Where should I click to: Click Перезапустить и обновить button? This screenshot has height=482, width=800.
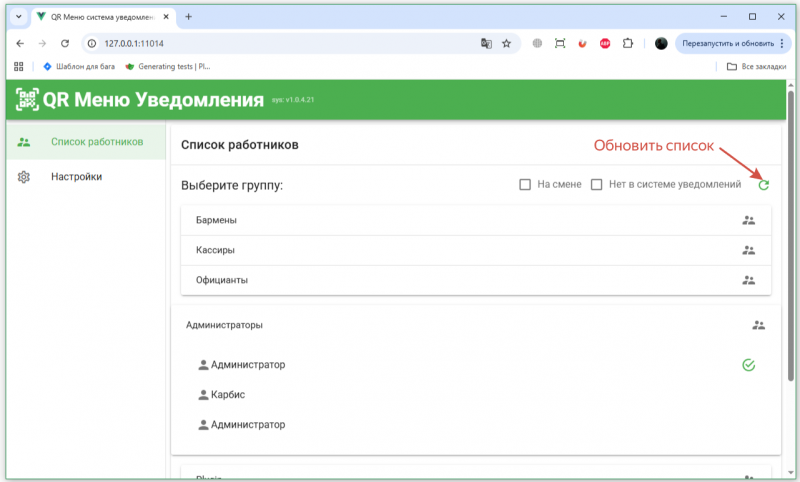tap(727, 44)
